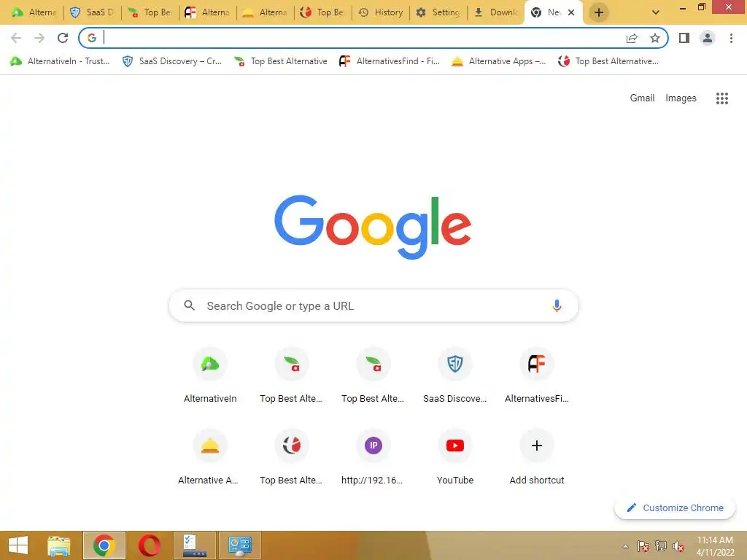Screen dimensions: 747x560
Task: Switch to the Downloads tab
Action: pos(496,12)
